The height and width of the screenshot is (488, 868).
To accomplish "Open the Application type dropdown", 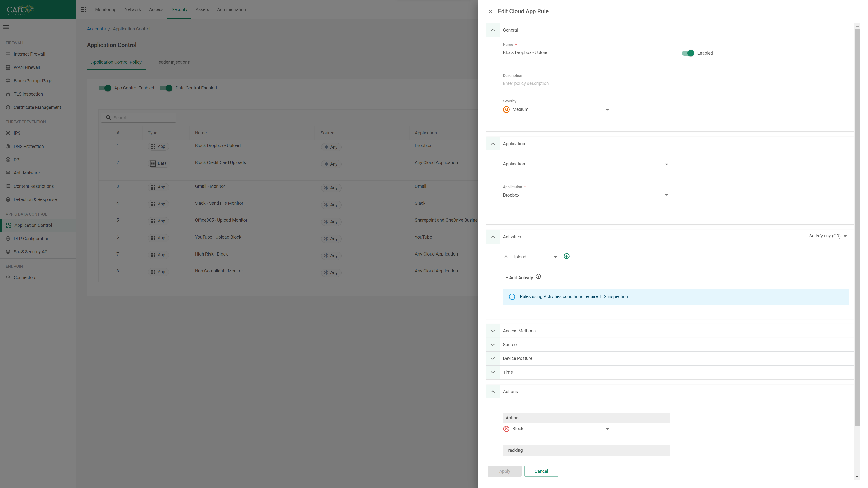I will (586, 164).
